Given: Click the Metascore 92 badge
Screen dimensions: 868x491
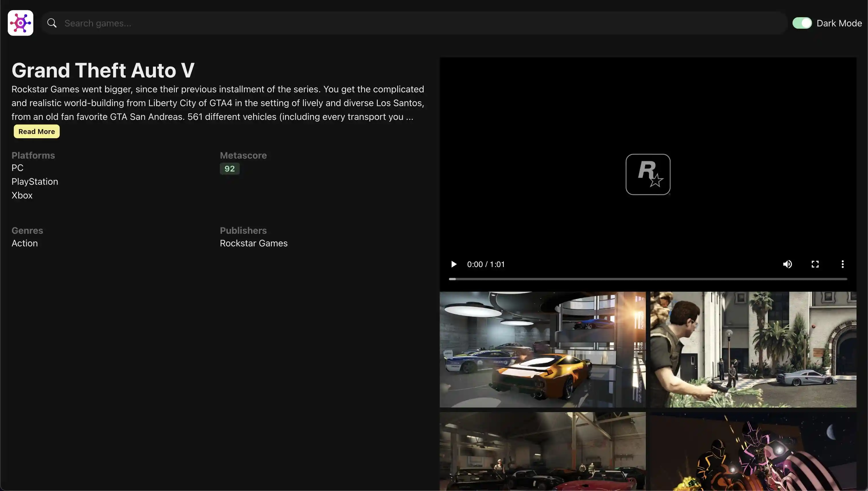Looking at the screenshot, I should tap(230, 169).
